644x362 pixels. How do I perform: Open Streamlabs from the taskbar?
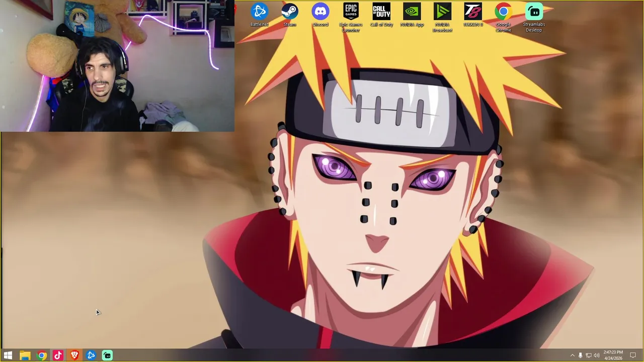coord(107,355)
